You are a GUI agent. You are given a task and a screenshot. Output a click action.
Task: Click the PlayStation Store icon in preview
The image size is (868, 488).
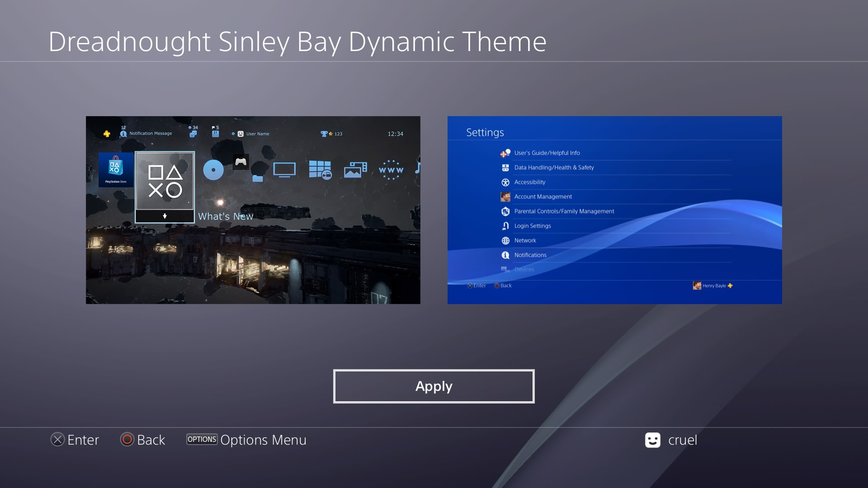pos(116,169)
